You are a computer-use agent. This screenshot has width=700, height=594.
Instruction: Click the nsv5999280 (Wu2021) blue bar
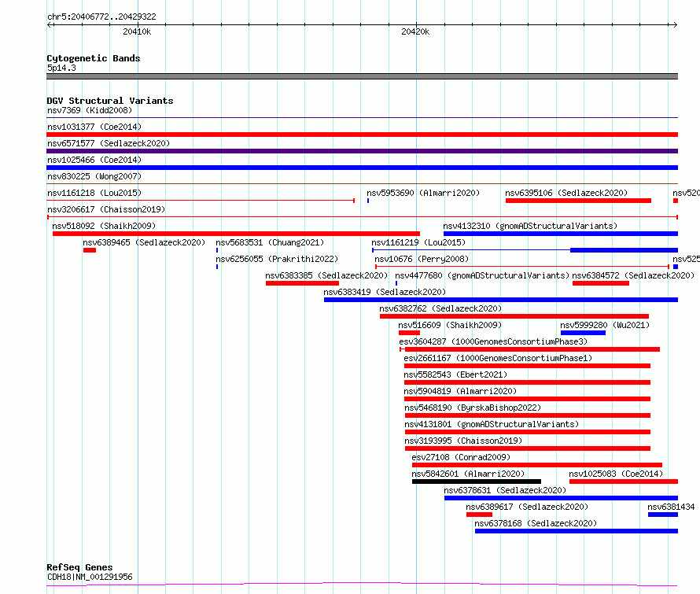click(x=583, y=333)
